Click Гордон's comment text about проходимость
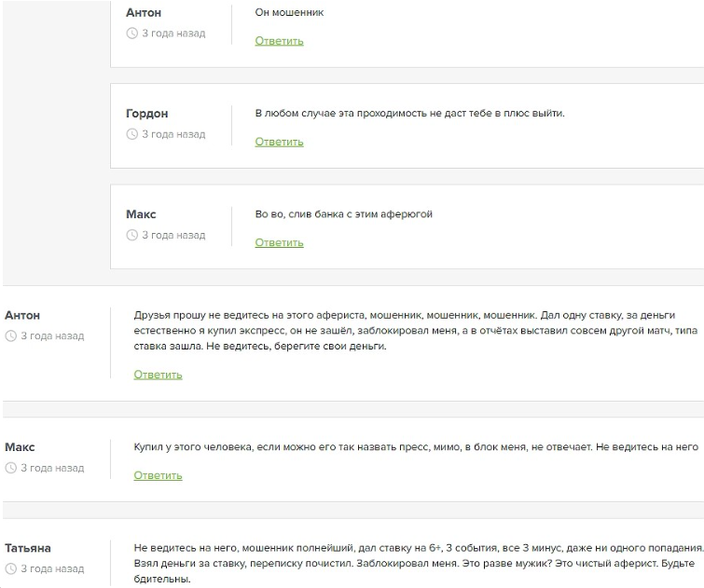704x588 pixels. tap(409, 114)
